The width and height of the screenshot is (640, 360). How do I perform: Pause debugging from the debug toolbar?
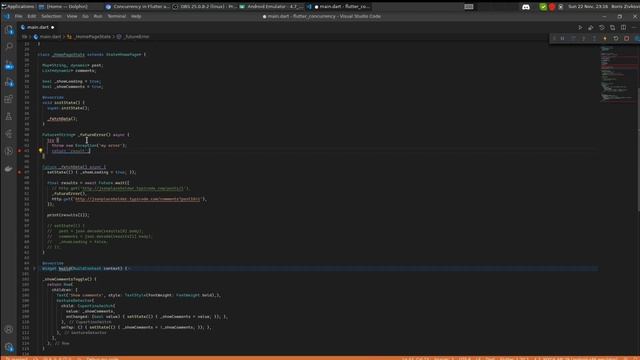pyautogui.click(x=562, y=38)
